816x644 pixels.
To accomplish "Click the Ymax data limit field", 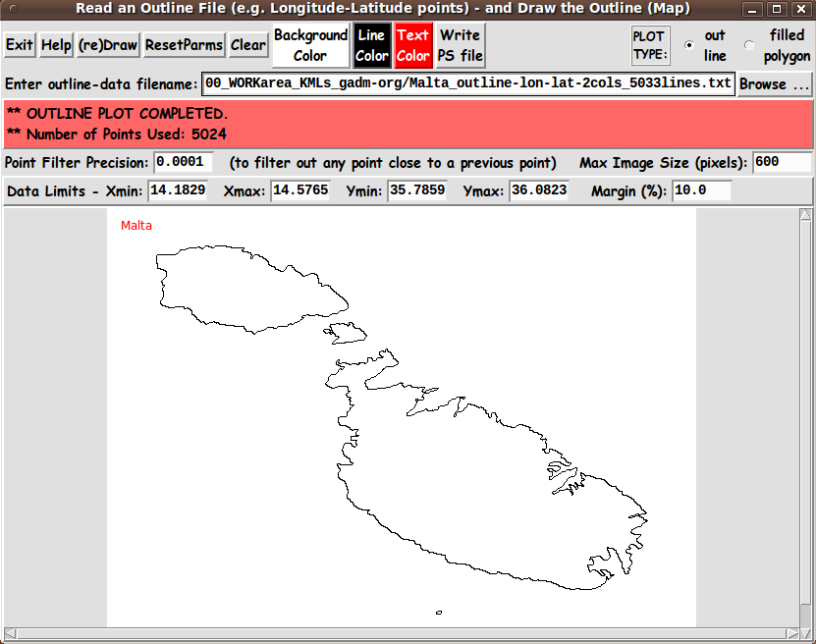I will click(x=539, y=190).
